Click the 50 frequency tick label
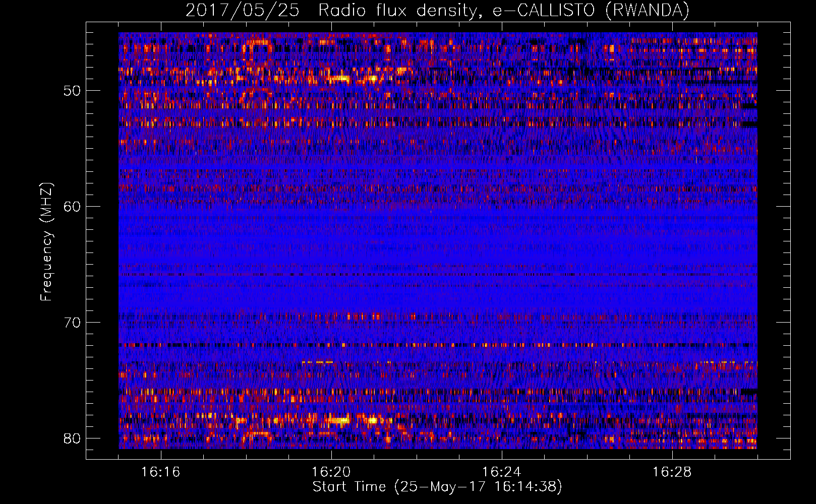Image resolution: width=816 pixels, height=504 pixels. pyautogui.click(x=72, y=91)
